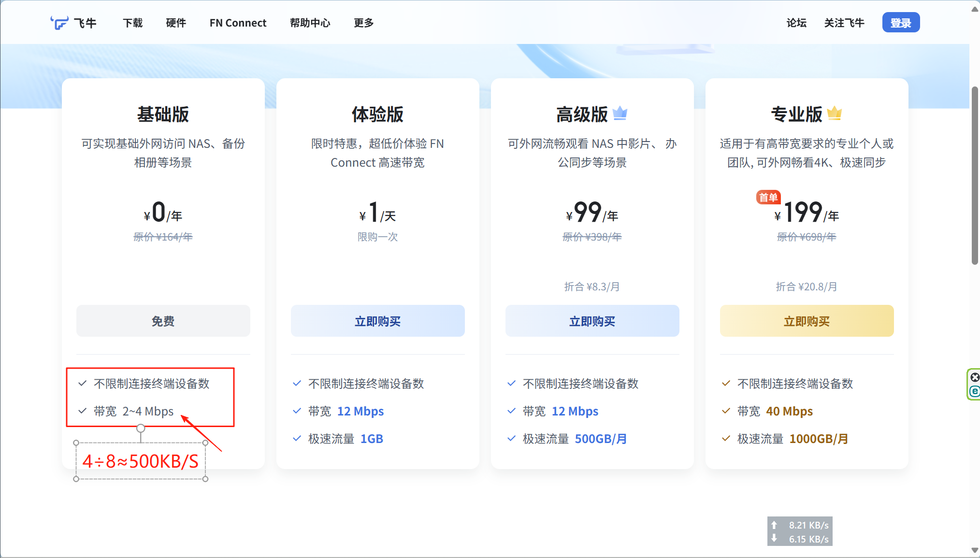This screenshot has width=980, height=558.
Task: Open 帮助中心 in the navigation bar
Action: (310, 23)
